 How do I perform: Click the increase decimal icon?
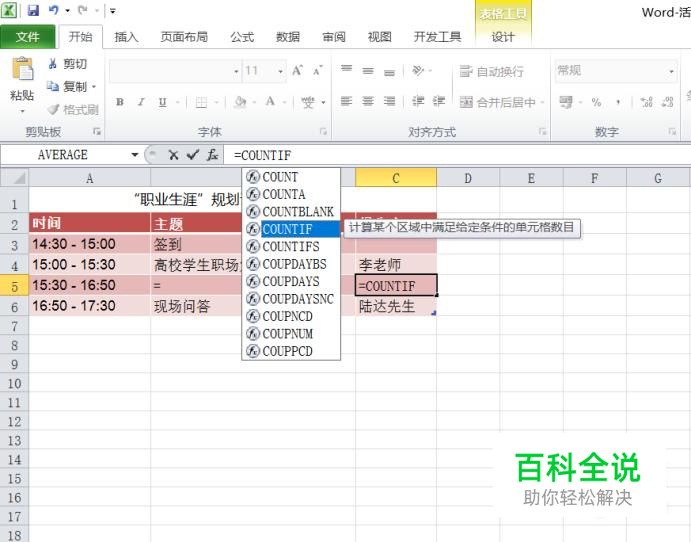tap(646, 102)
